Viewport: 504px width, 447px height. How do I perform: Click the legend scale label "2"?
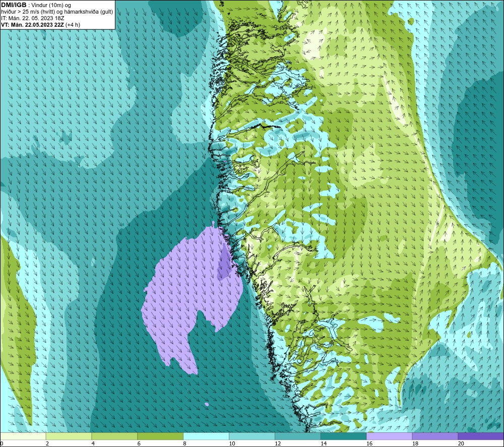(x=47, y=443)
